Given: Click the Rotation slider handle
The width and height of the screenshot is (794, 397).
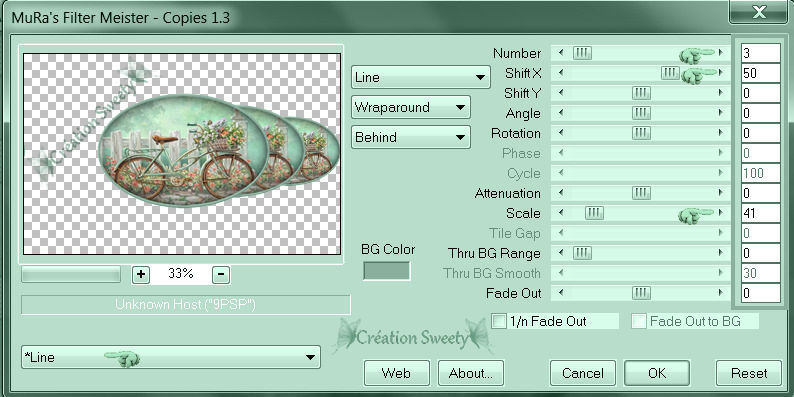Looking at the screenshot, I should point(641,133).
